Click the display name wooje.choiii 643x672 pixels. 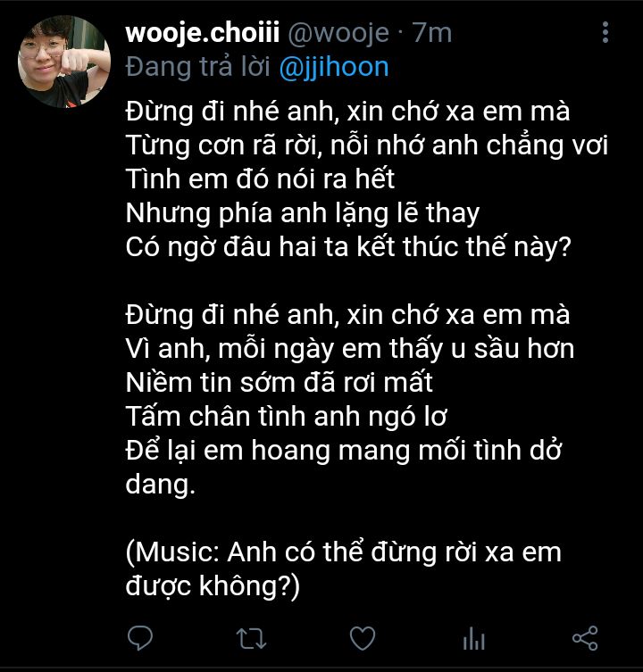coord(203,33)
